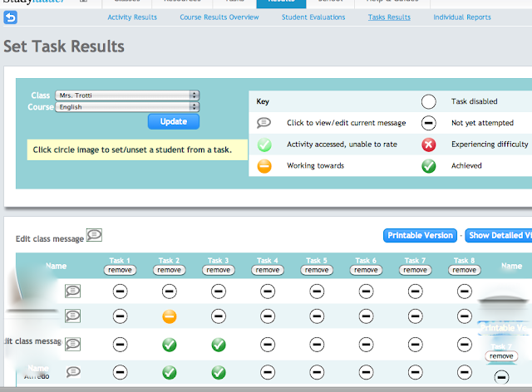The image size is (532, 392).
Task: Click the 'Edit class message' label
Action: pyautogui.click(x=50, y=238)
